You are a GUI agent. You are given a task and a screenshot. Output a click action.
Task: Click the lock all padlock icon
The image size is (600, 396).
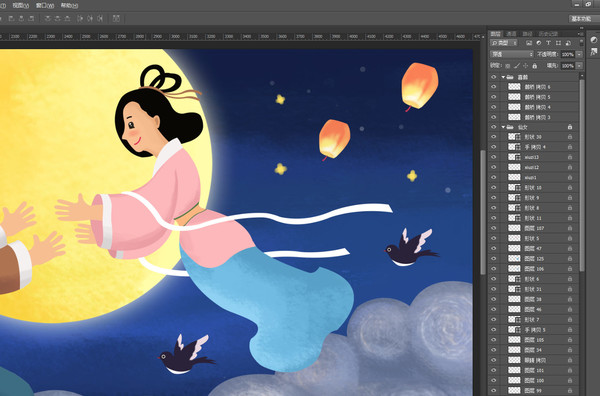click(x=535, y=66)
